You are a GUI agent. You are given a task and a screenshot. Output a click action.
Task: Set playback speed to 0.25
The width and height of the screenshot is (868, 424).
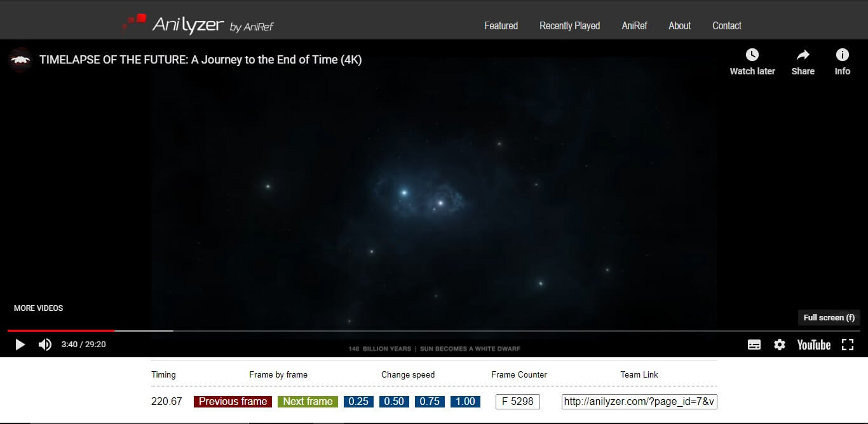358,401
